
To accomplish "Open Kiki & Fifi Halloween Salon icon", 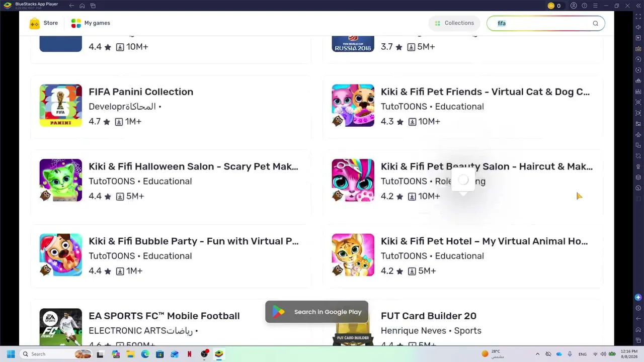I will pyautogui.click(x=61, y=180).
